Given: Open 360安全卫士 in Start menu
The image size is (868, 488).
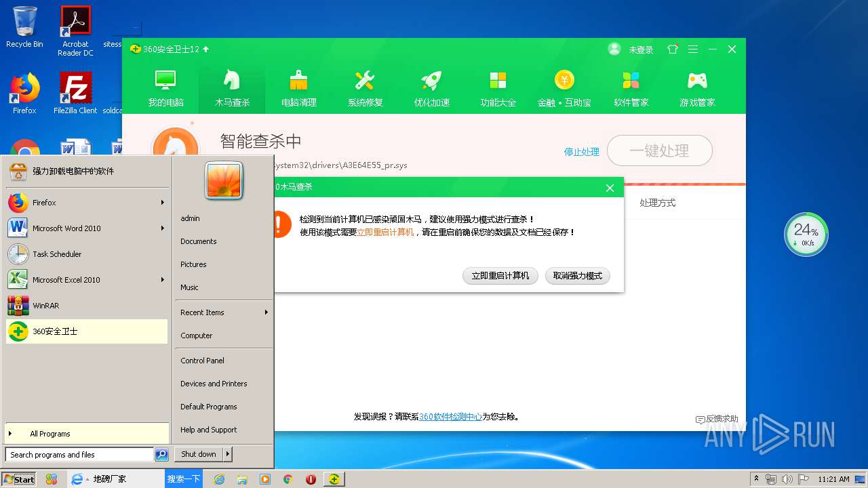Looking at the screenshot, I should click(87, 331).
